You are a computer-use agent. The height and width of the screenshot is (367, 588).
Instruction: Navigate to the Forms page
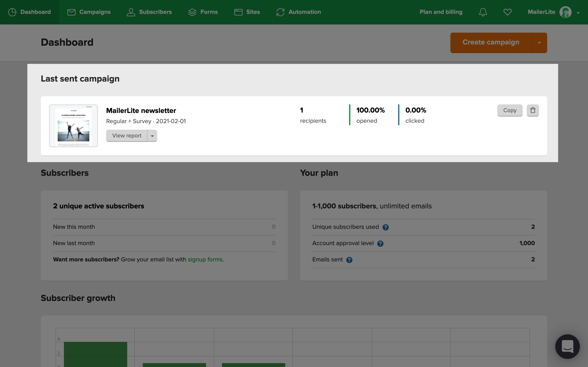203,12
